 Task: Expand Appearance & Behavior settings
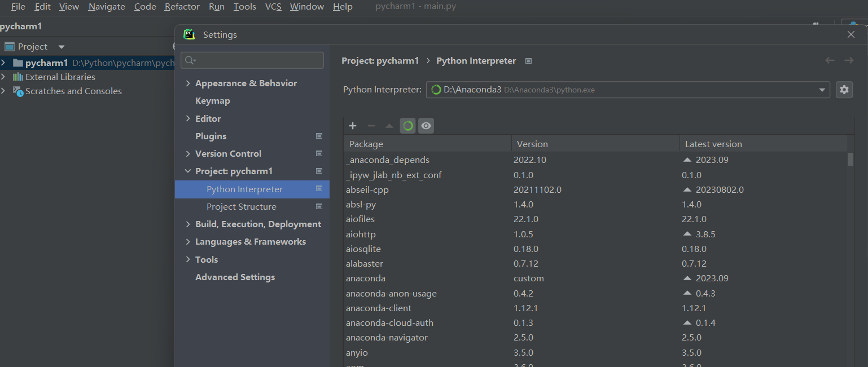point(188,83)
